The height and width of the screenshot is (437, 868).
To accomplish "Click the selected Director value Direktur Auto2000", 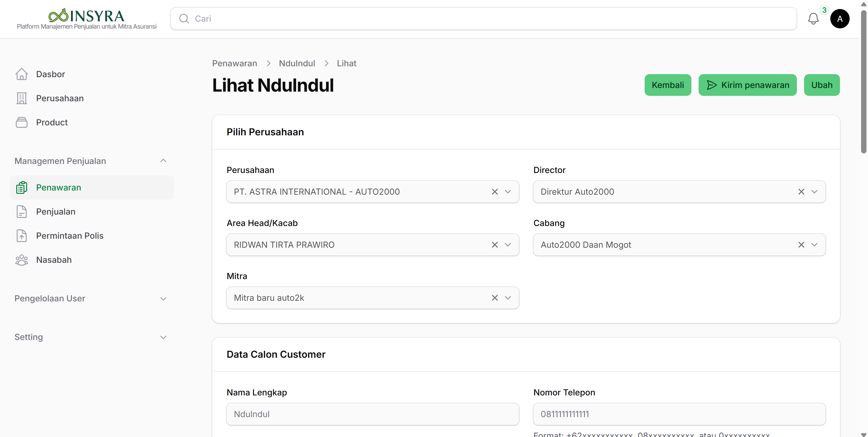I will coord(577,192).
